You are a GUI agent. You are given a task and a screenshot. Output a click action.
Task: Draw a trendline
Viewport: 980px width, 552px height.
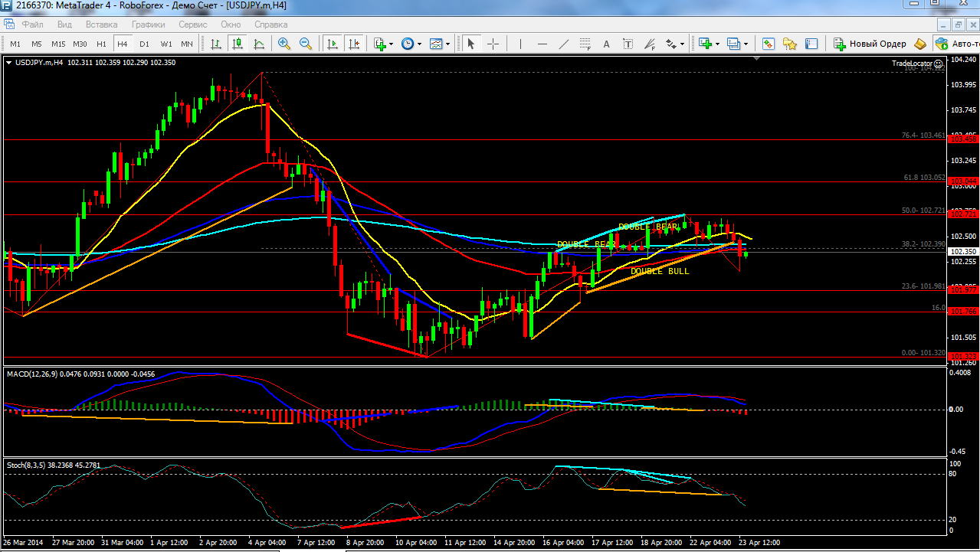pyautogui.click(x=564, y=44)
